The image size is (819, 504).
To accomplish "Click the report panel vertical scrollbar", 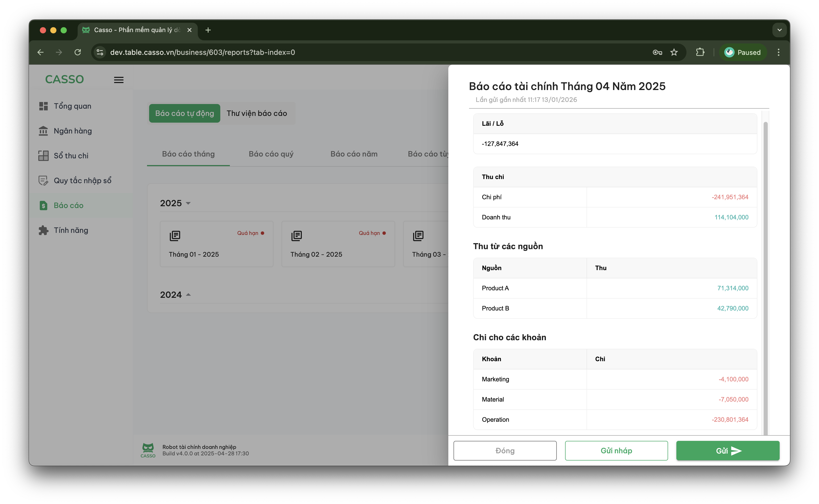I will tap(765, 267).
